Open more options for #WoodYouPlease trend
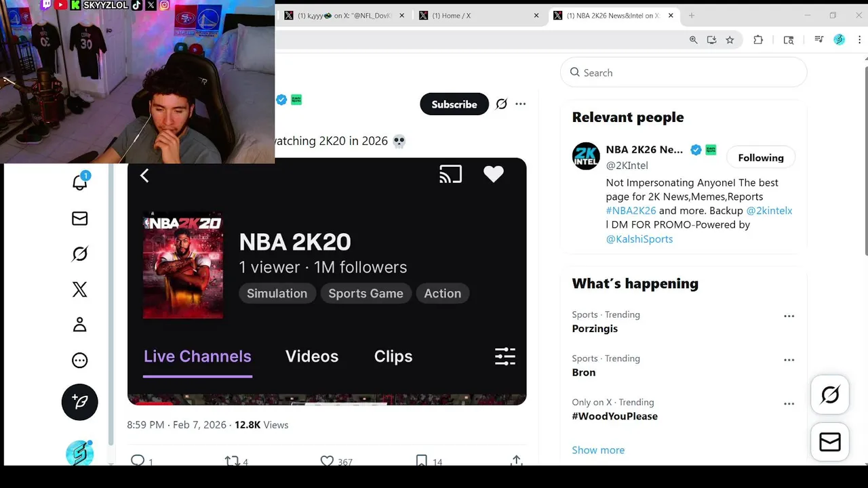868x488 pixels. coord(789,403)
